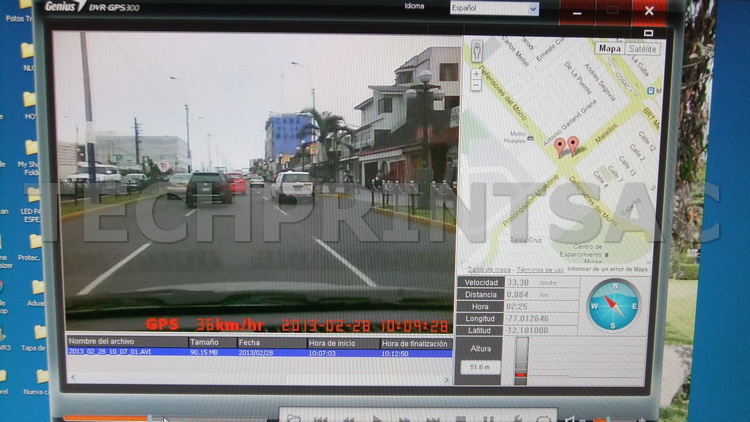Image resolution: width=750 pixels, height=422 pixels.
Task: Select the Mapa view tab
Action: 610,48
